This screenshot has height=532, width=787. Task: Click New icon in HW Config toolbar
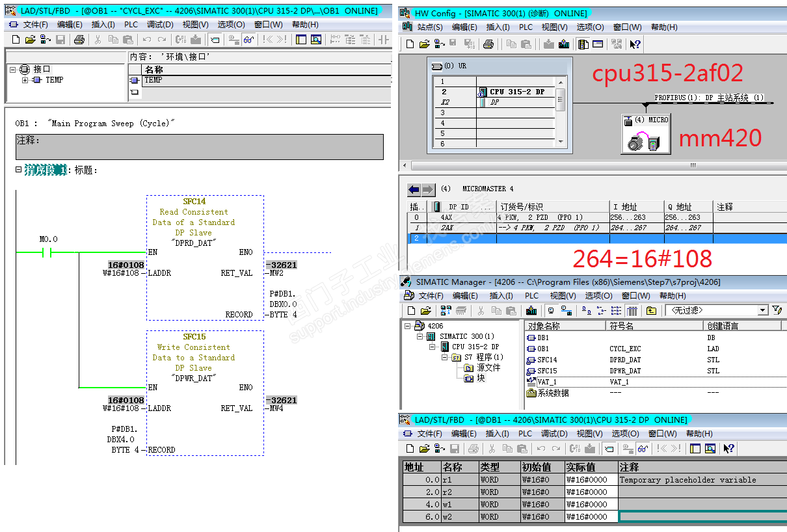[x=410, y=44]
